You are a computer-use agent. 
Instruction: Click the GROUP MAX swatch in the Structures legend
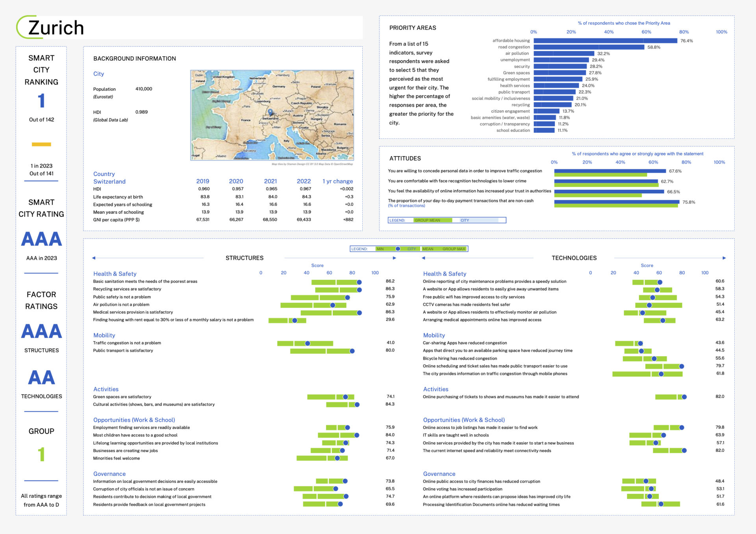(x=454, y=249)
